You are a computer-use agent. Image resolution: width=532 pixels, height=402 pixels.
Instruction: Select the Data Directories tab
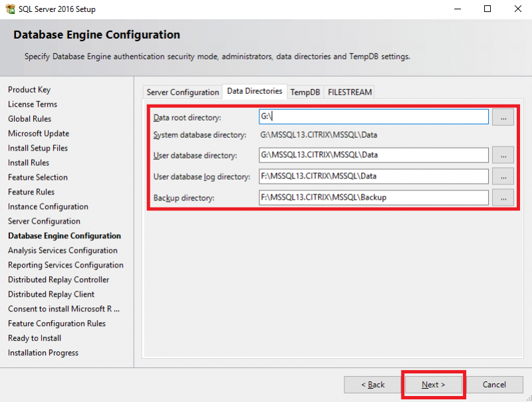coord(253,92)
